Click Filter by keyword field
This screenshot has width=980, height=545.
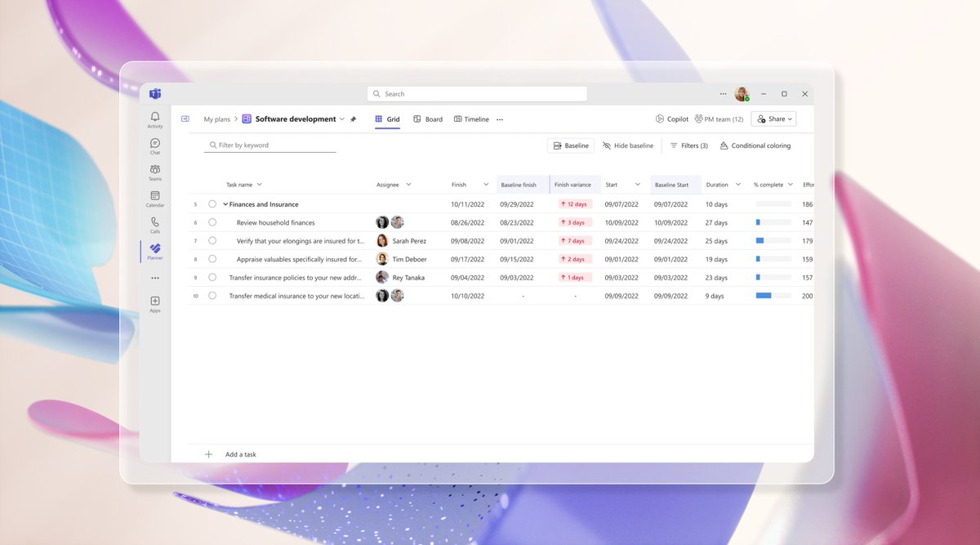269,145
